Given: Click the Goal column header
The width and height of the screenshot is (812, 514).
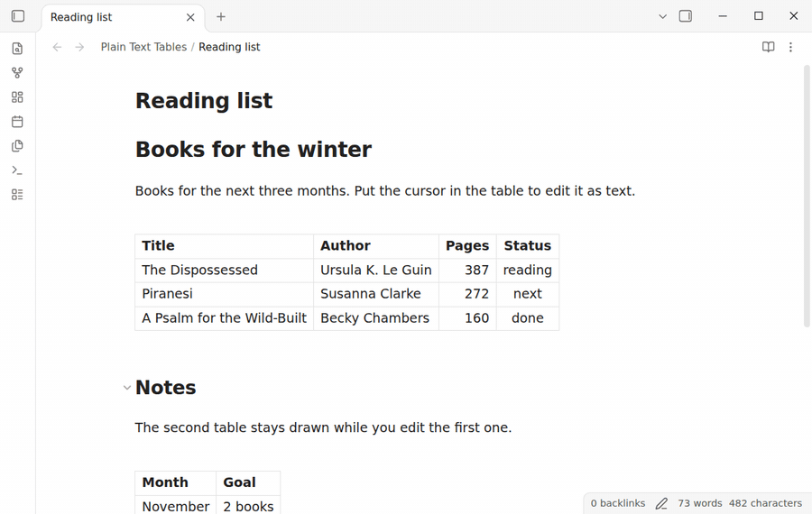Looking at the screenshot, I should pyautogui.click(x=248, y=482).
